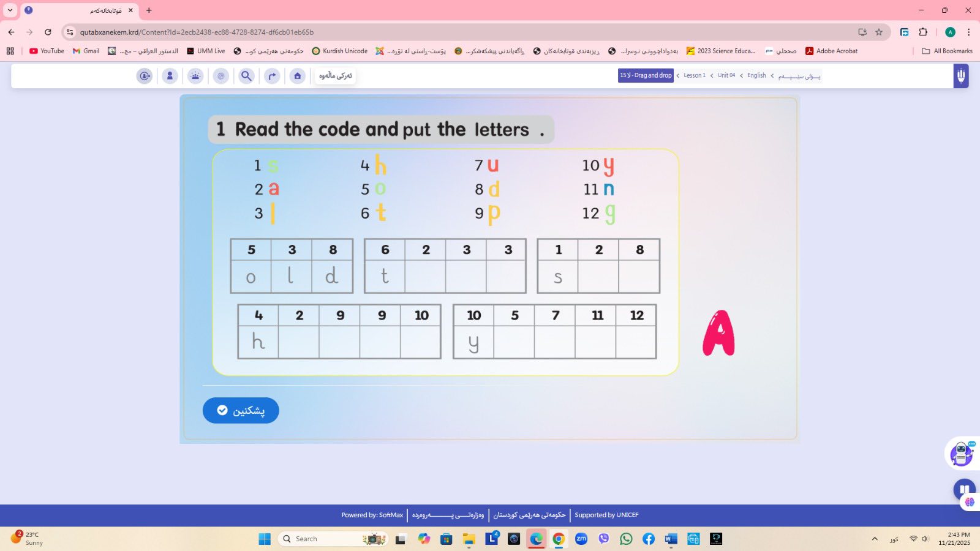This screenshot has height=551, width=980.
Task: Click the empty box under code 2 after 't'
Action: tap(425, 276)
